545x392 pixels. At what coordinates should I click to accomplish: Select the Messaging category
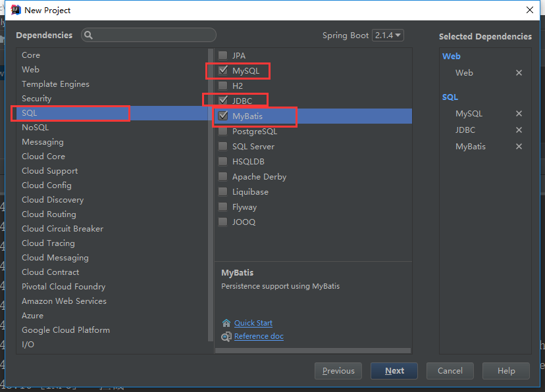112,142
